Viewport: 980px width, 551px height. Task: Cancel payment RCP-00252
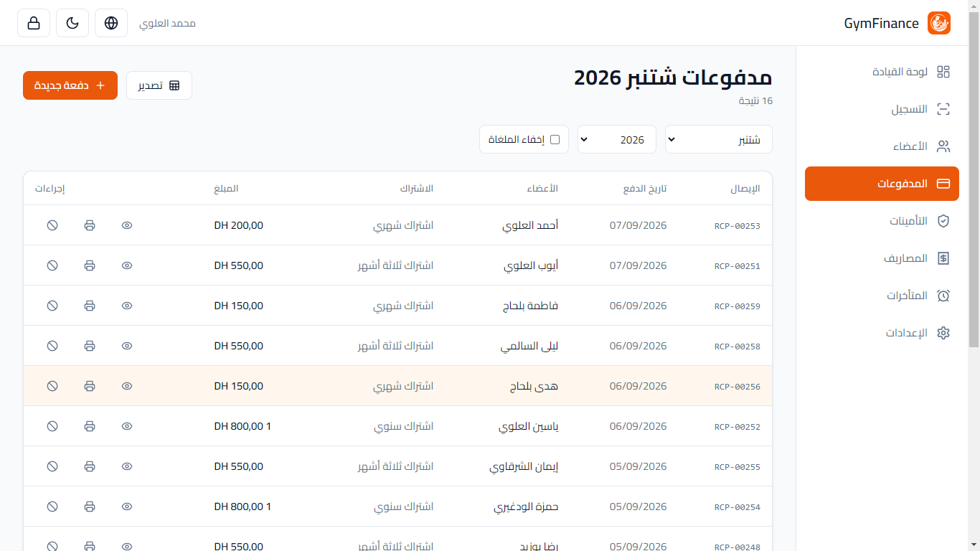click(52, 426)
